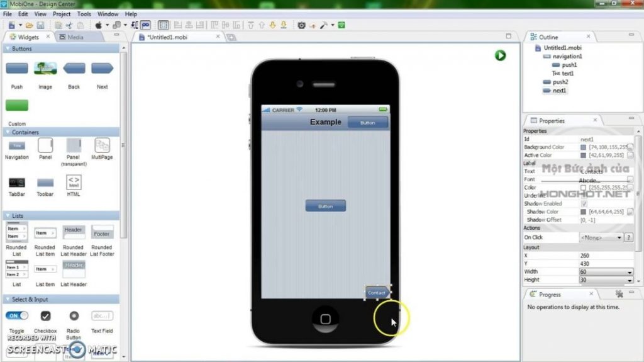The image size is (644, 362).
Task: Pick the Toggle ON switch widget
Action: pyautogui.click(x=17, y=316)
